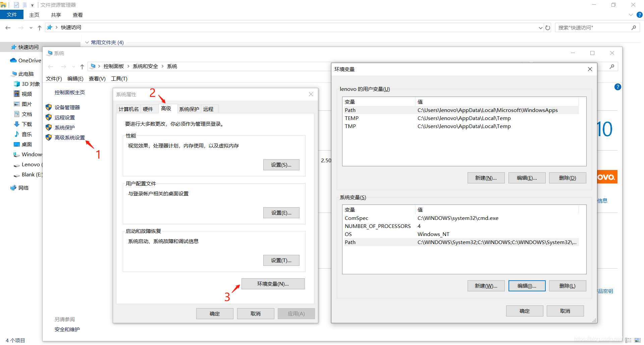Click the 3D 对象 icon in sidebar
Screen dimensions: 644x345
pyautogui.click(x=17, y=84)
